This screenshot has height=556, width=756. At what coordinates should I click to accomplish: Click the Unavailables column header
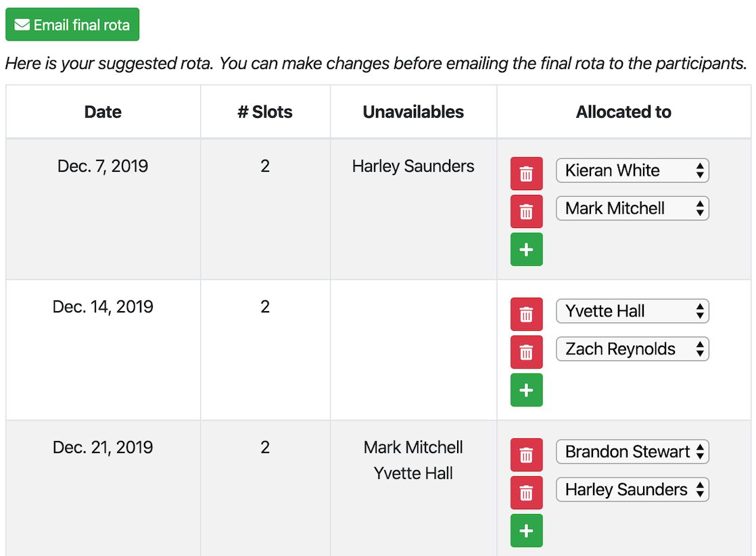413,112
